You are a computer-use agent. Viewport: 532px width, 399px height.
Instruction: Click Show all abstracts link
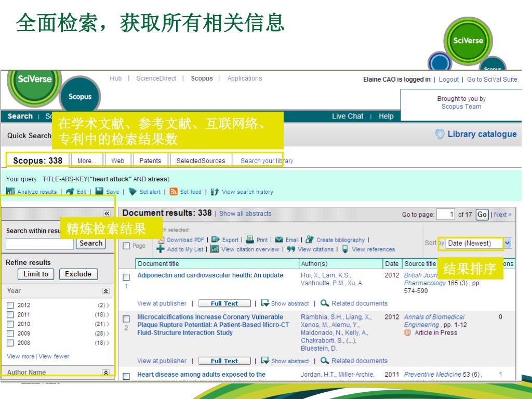(245, 214)
